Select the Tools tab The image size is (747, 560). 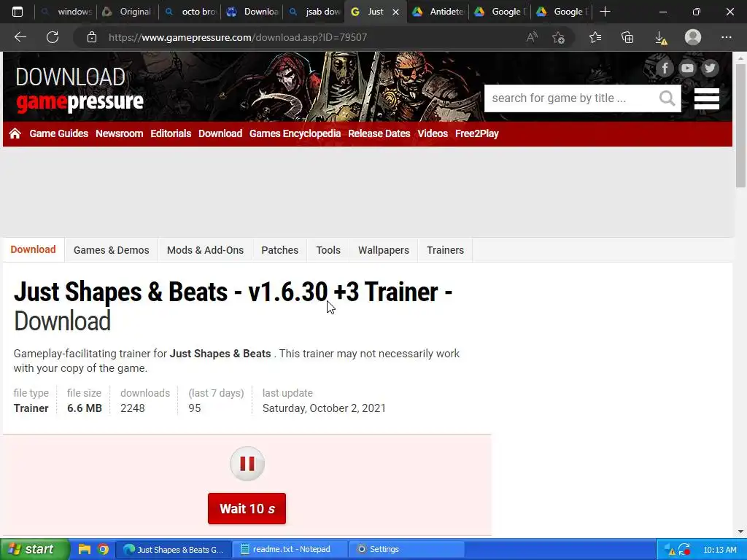pos(328,250)
